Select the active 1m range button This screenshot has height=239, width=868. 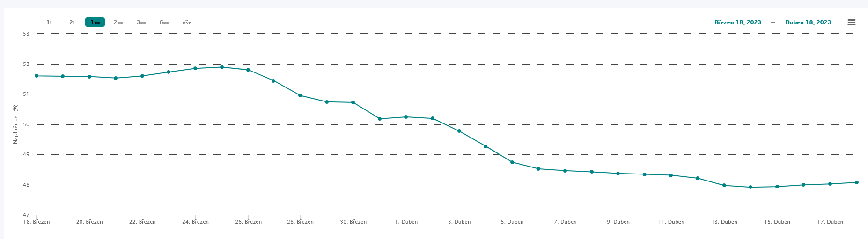coord(95,22)
